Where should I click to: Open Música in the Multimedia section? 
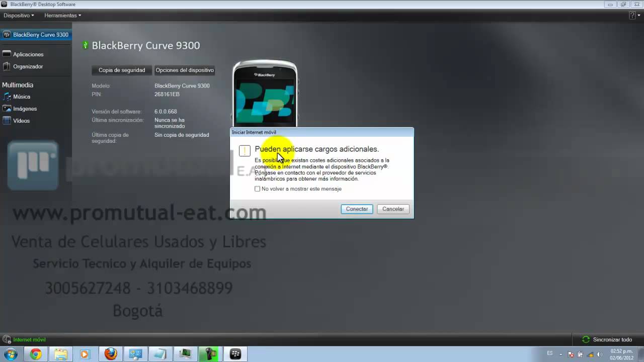coord(22,97)
